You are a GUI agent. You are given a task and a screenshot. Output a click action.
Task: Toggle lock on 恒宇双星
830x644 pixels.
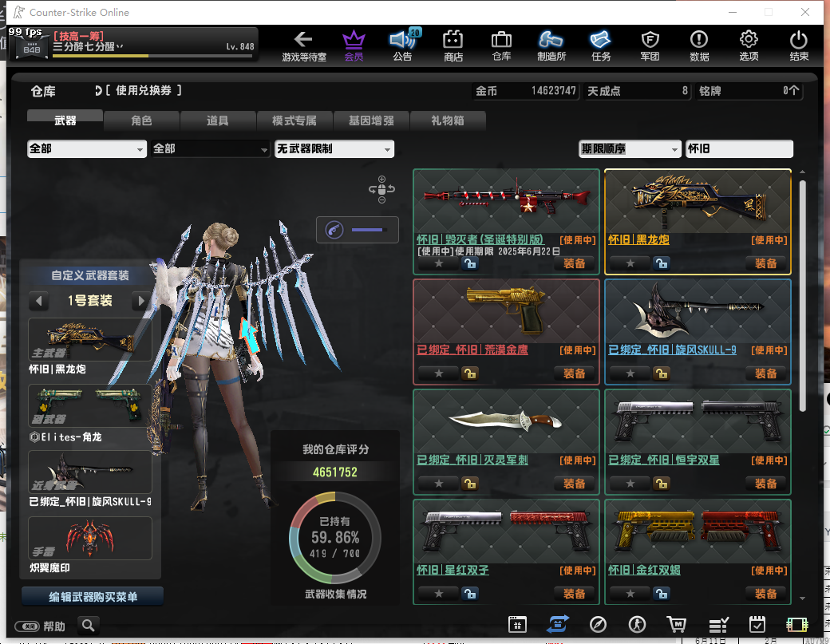(x=662, y=483)
